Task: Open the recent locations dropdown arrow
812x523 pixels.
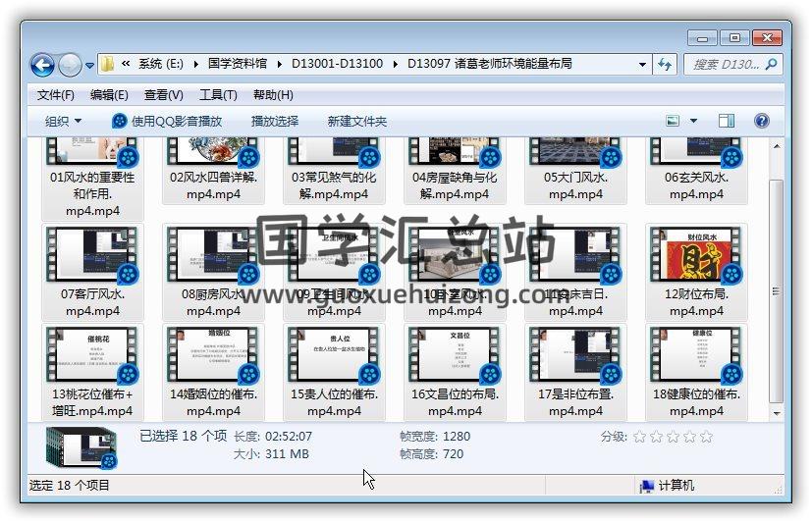Action: (89, 66)
